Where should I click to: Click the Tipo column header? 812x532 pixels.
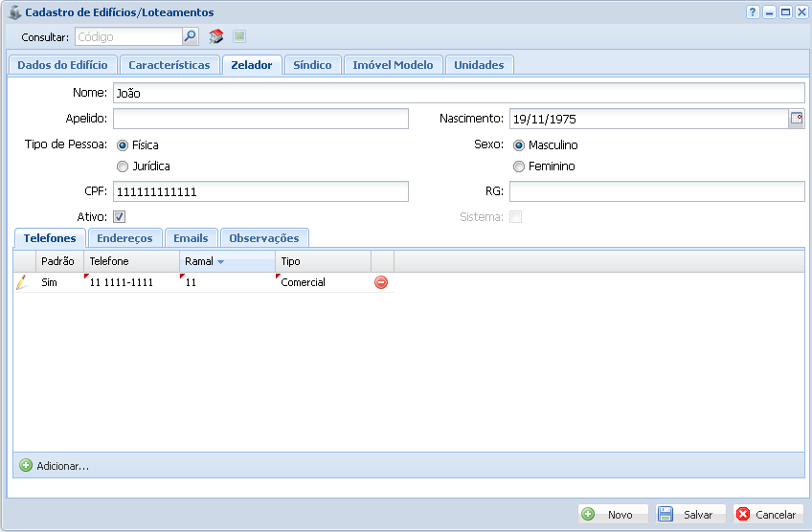[323, 261]
